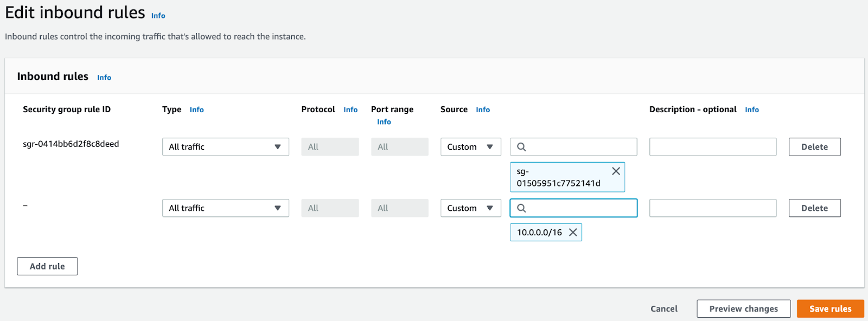Remove the 10.0.0.0/16 source tag
Image resolution: width=868 pixels, height=321 pixels.
click(573, 233)
